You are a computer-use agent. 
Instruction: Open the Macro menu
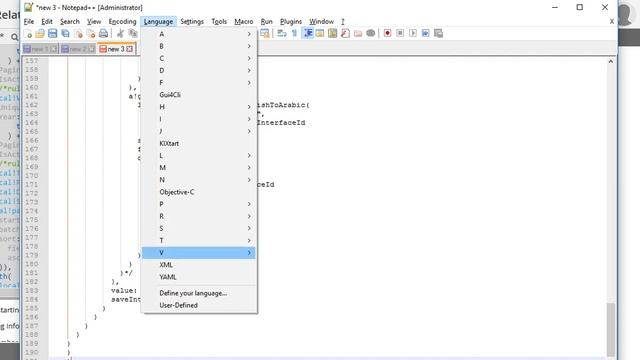coord(244,22)
